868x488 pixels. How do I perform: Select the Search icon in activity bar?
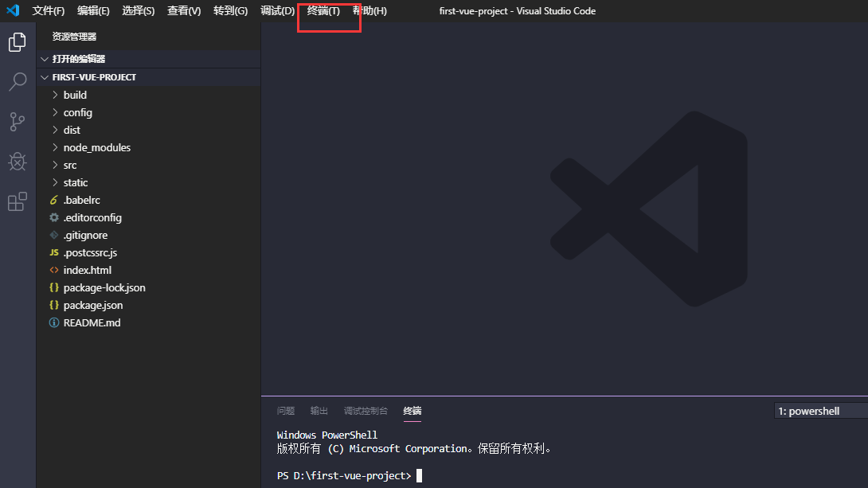tap(17, 81)
